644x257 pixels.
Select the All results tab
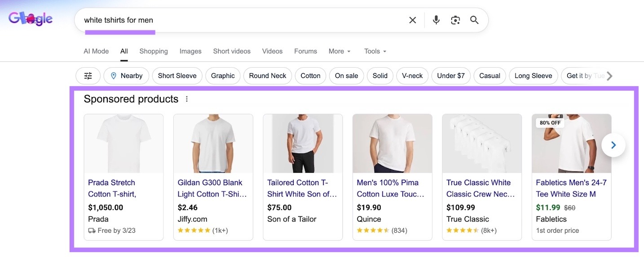click(x=124, y=51)
